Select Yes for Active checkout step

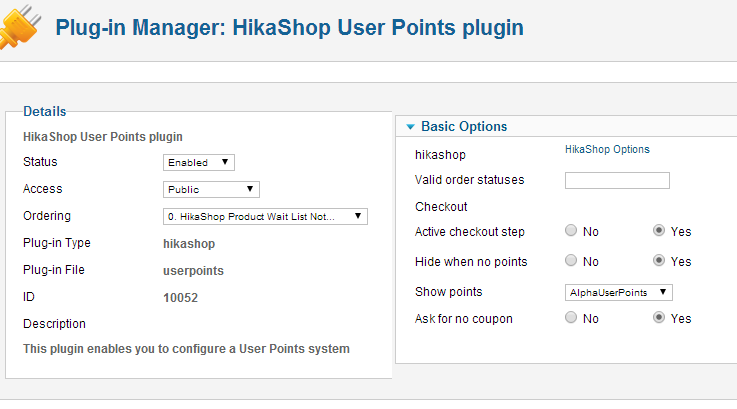tap(659, 231)
